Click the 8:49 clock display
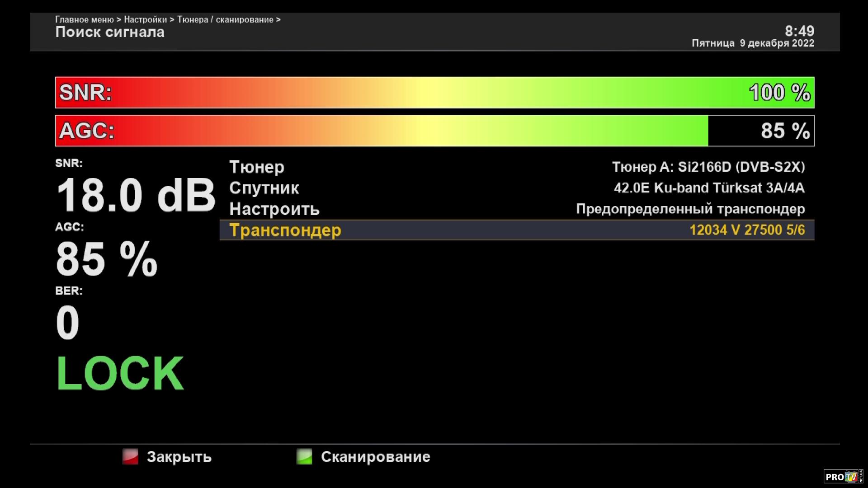Screen dimensions: 868x488 799,31
